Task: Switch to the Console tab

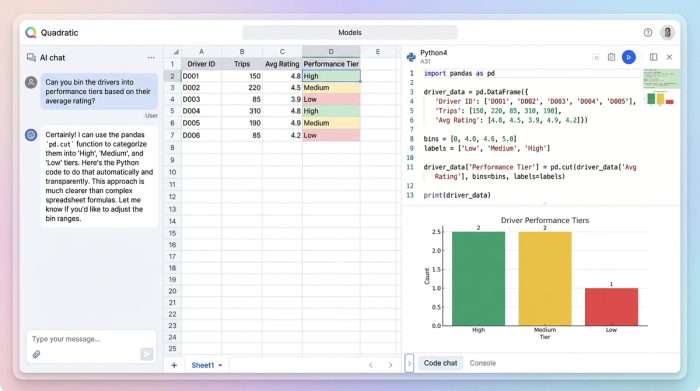Action: (x=483, y=363)
